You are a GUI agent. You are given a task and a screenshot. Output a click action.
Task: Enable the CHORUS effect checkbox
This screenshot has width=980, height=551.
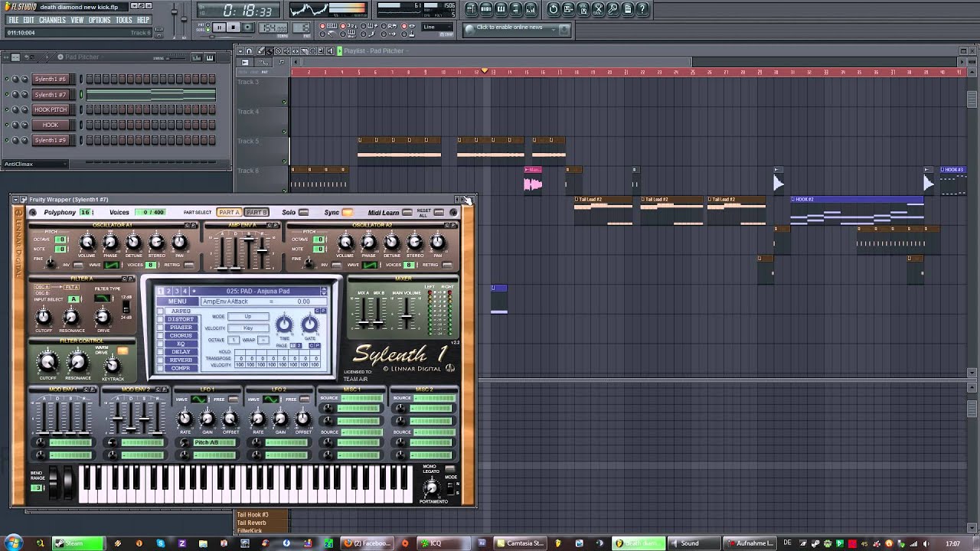(x=160, y=335)
